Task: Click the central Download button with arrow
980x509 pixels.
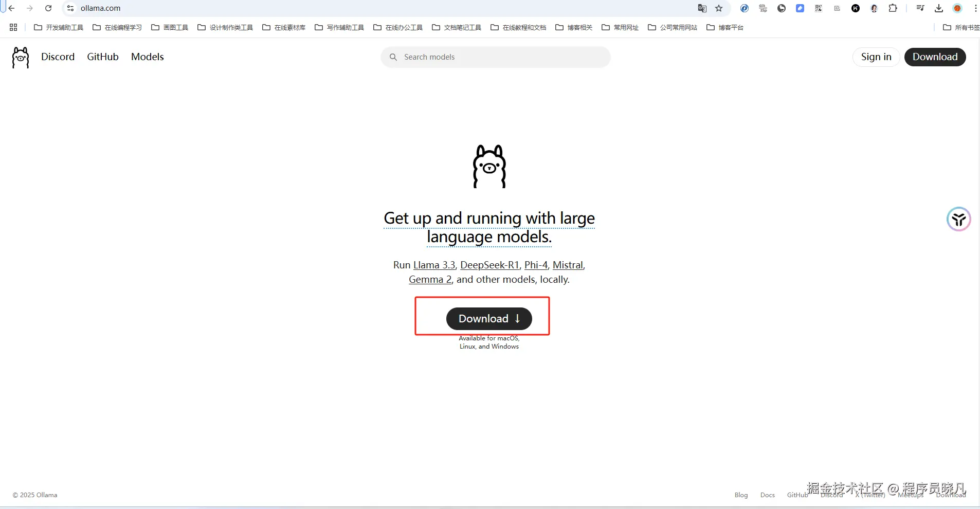Action: click(x=489, y=319)
